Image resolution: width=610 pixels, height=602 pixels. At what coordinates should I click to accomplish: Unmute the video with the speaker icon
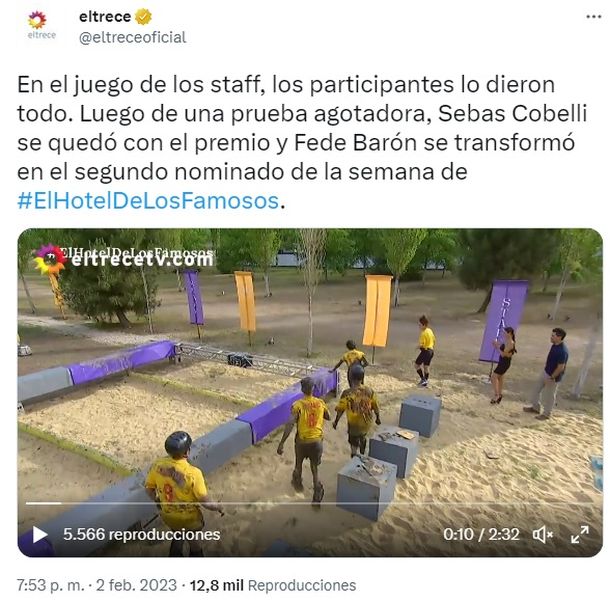pyautogui.click(x=543, y=535)
